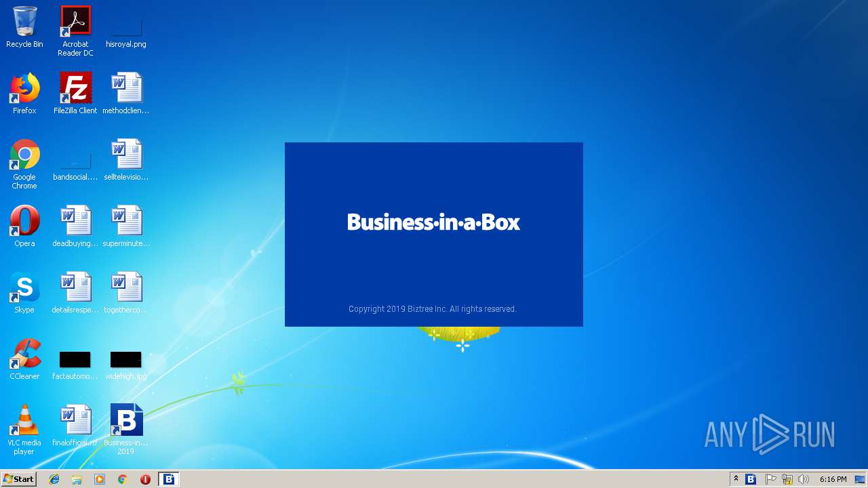This screenshot has height=488, width=868.
Task: Select the selltelevisio... Word document
Action: coord(126,160)
